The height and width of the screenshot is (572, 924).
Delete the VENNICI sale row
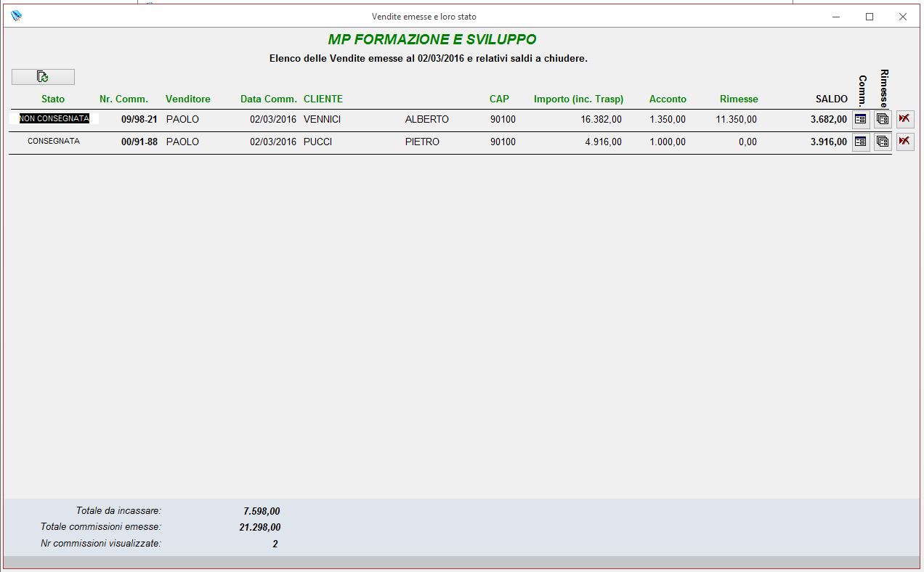[904, 119]
